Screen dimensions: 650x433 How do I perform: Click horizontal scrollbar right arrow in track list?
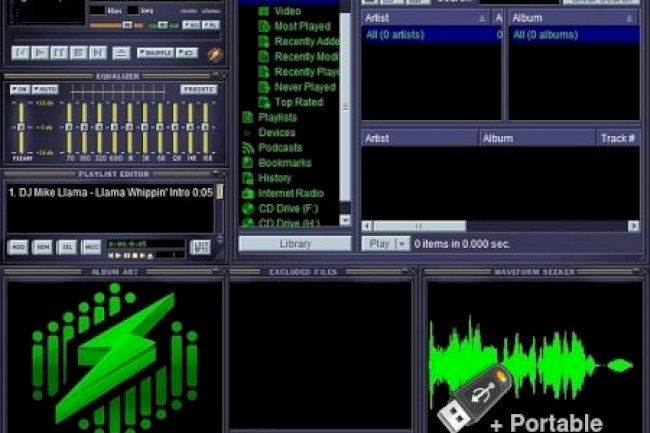633,226
